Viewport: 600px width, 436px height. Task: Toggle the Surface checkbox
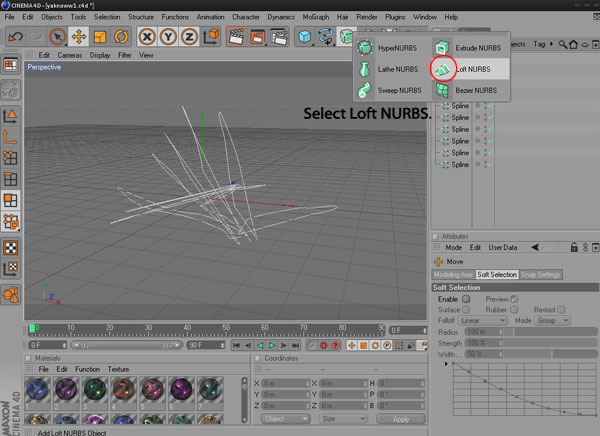466,309
